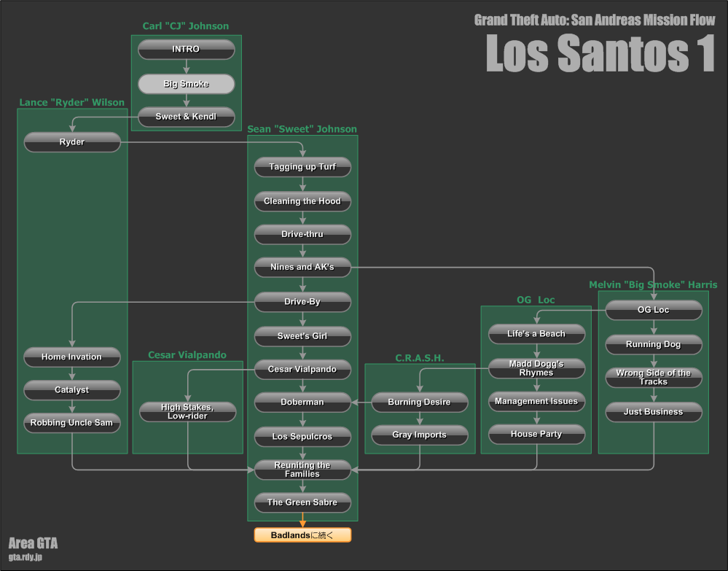Click the Carl "CJ" Johnson group heading
The height and width of the screenshot is (571, 728).
coord(186,26)
